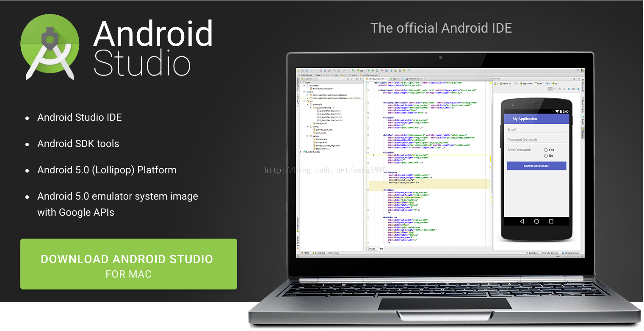
Task: Open the TODO tool window tab
Action: pos(304,253)
